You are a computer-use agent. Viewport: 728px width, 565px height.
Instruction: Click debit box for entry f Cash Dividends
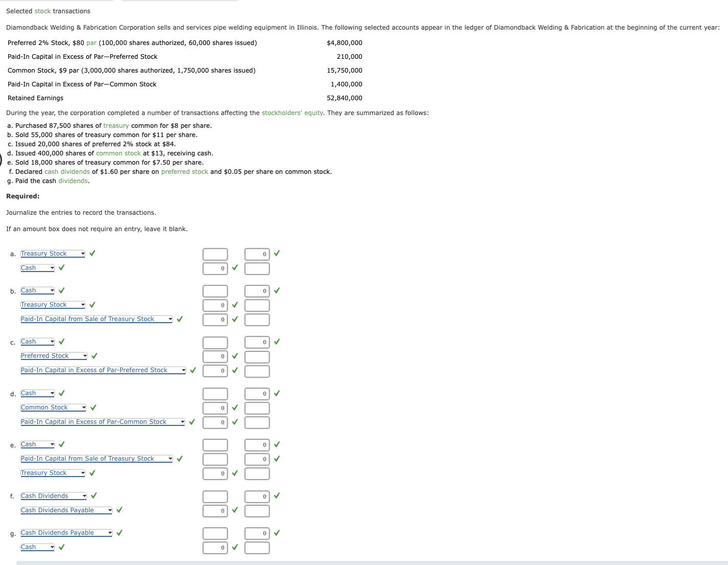click(215, 496)
